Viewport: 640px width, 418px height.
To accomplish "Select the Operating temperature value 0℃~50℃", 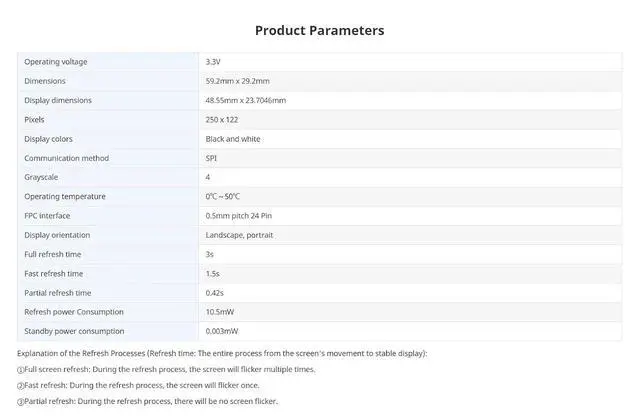I will click(223, 196).
